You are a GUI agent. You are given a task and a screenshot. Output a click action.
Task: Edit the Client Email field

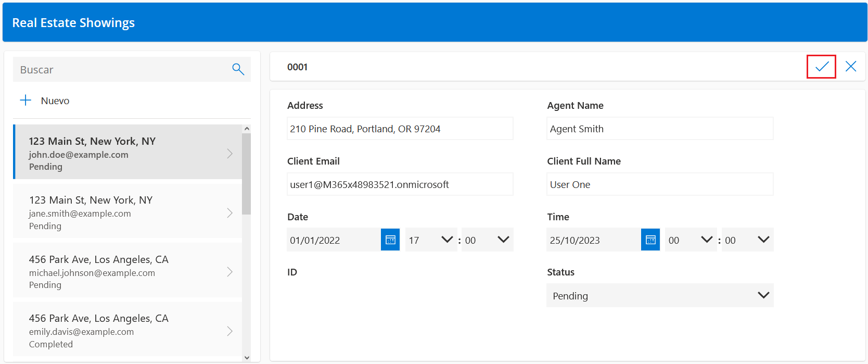tap(400, 184)
